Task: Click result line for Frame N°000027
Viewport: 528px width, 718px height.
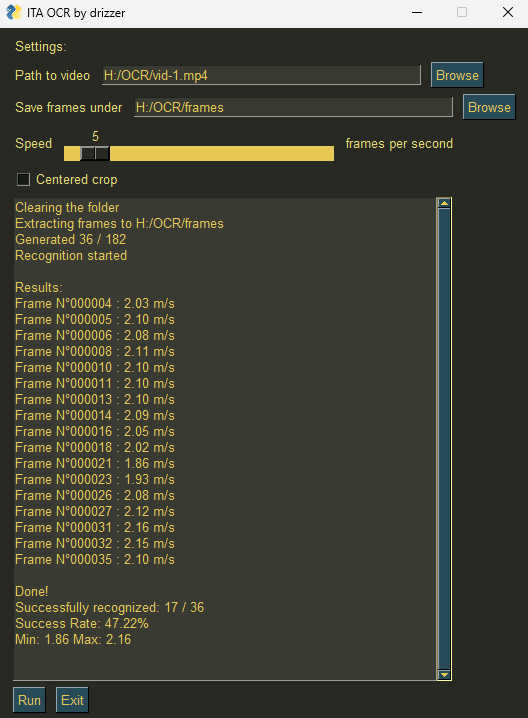Action: [95, 512]
